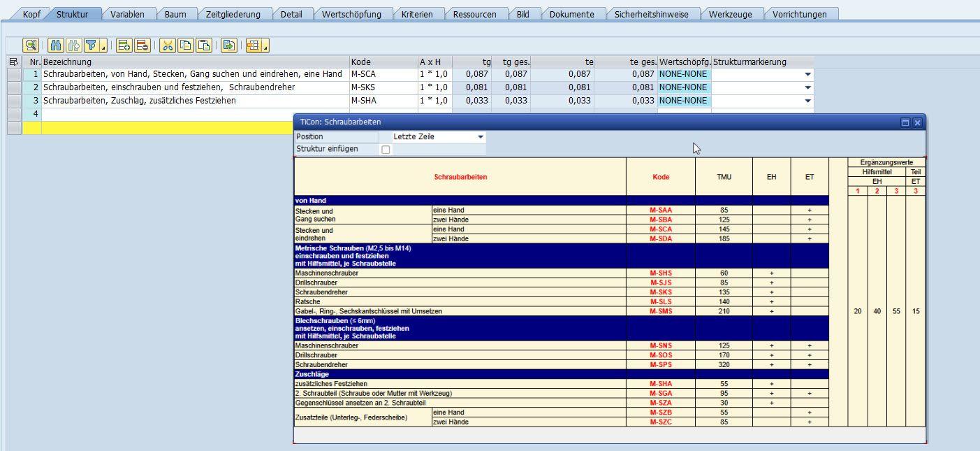Select the row 3 selector box

pyautogui.click(x=14, y=101)
